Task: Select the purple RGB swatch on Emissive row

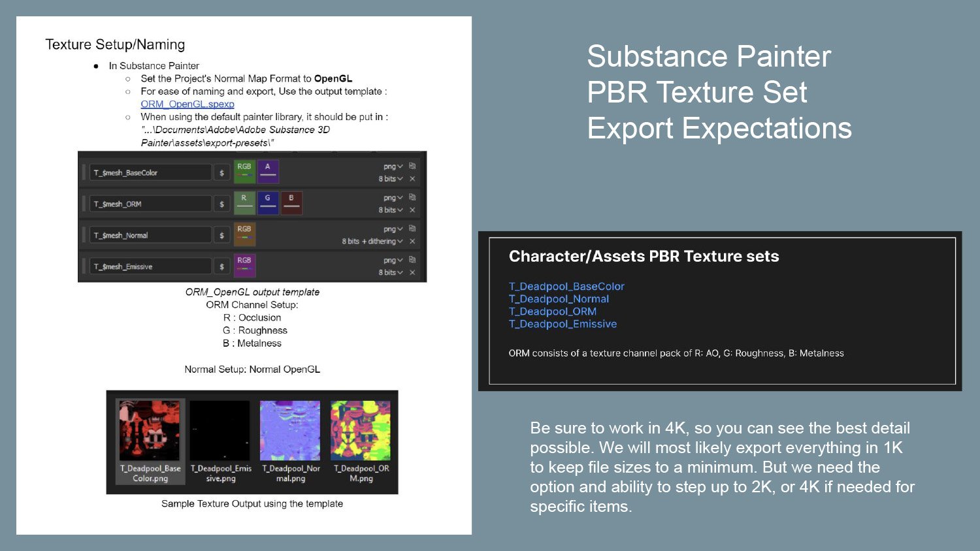Action: (x=244, y=266)
